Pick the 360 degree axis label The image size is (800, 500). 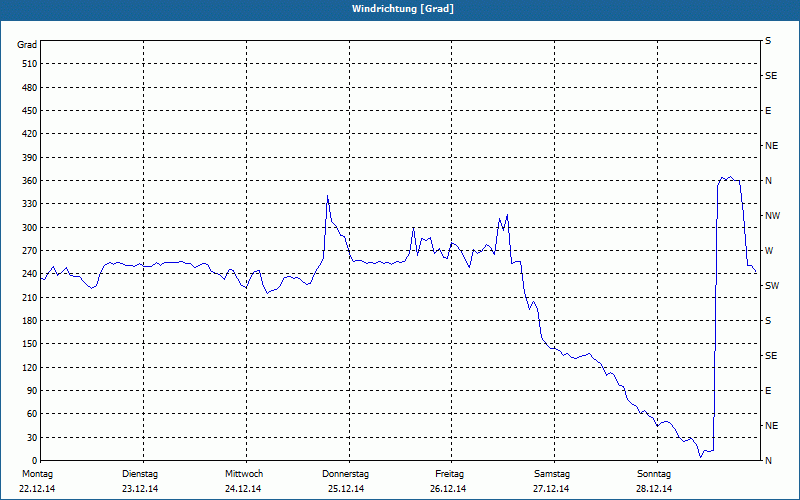click(x=29, y=181)
